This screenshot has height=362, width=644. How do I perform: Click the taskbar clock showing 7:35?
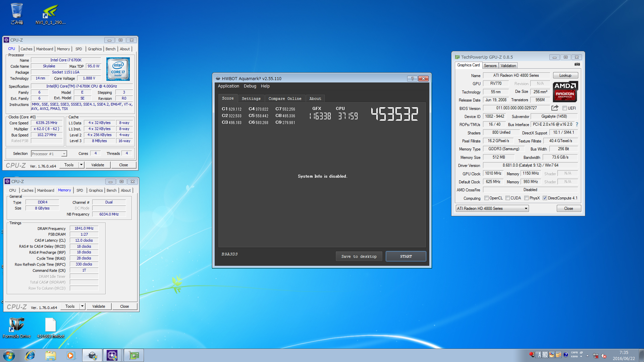[624, 355]
